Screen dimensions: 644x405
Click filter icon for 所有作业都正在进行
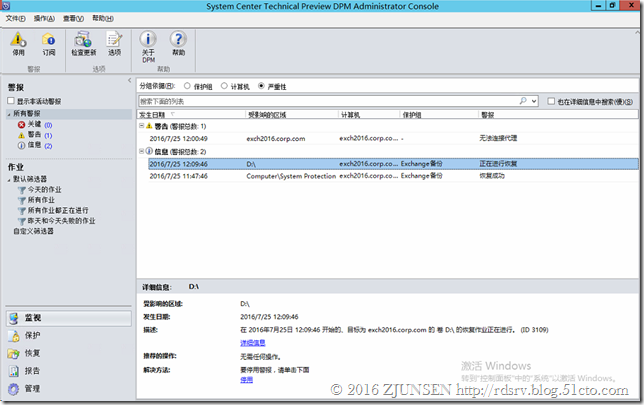pos(22,211)
